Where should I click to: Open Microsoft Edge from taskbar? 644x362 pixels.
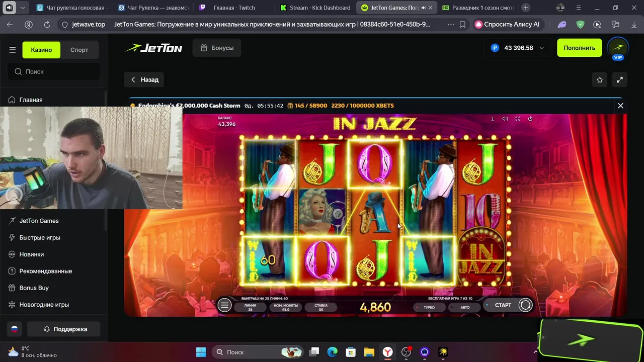[333, 352]
